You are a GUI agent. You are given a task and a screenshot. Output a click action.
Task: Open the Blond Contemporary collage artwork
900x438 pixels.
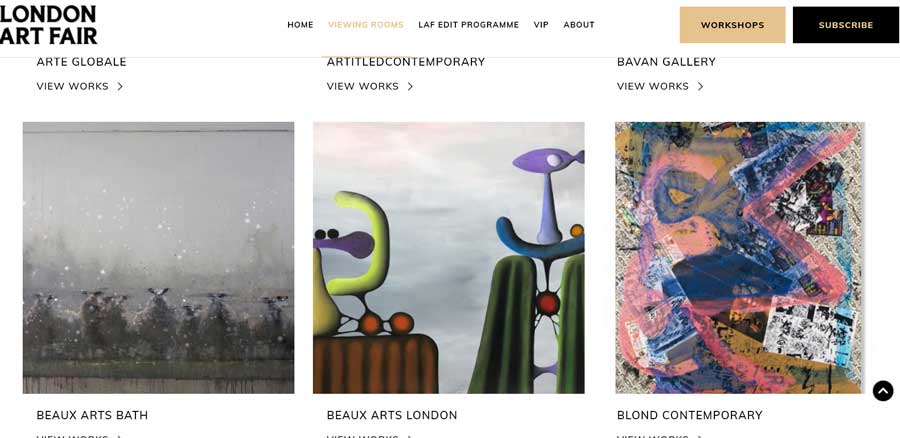[739, 258]
